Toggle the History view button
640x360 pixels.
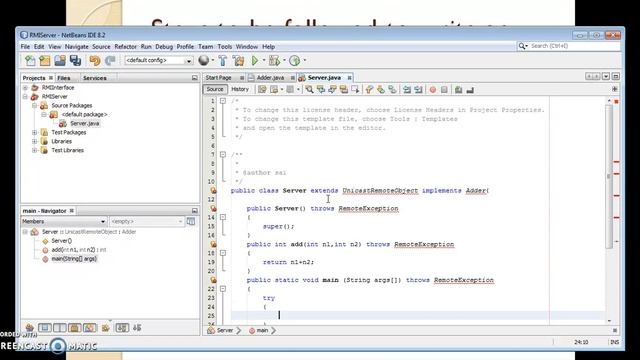click(240, 89)
